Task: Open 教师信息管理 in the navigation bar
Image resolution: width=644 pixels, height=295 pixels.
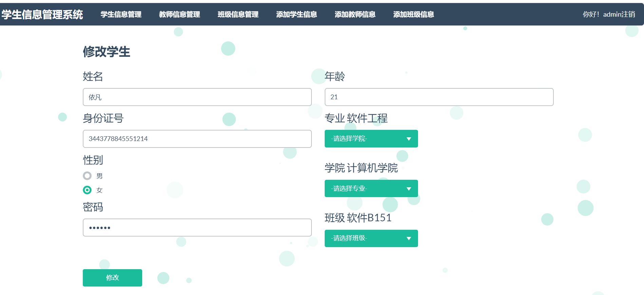Action: pyautogui.click(x=179, y=14)
